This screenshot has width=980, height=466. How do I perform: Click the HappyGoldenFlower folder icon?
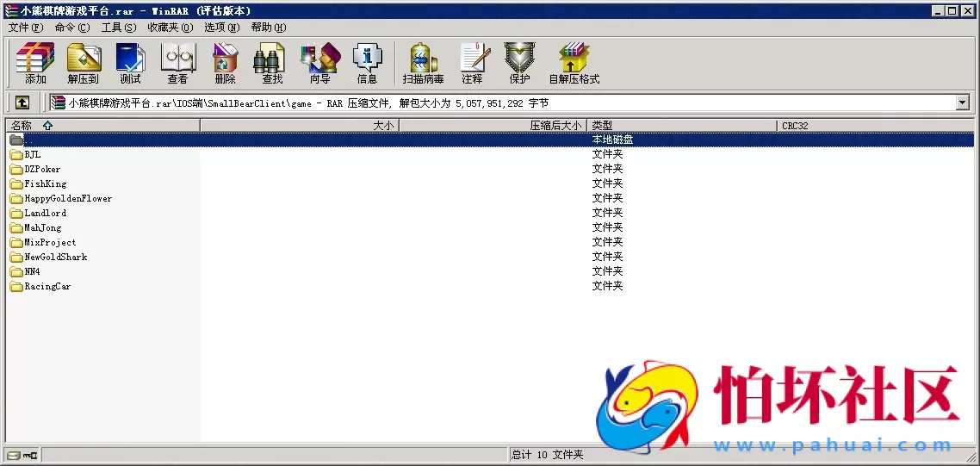coord(16,198)
